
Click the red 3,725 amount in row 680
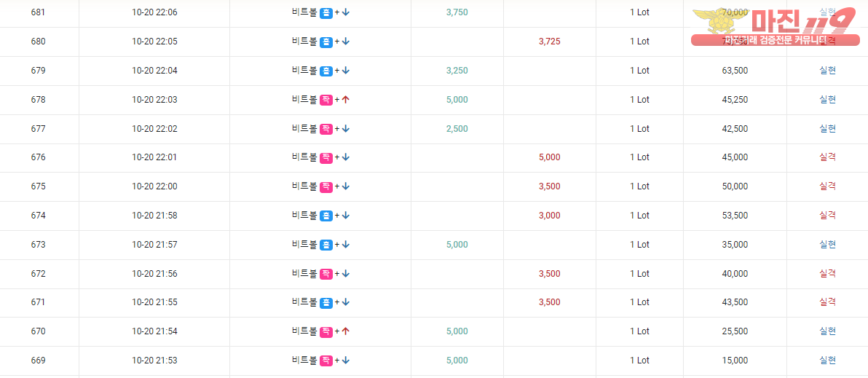(x=549, y=42)
